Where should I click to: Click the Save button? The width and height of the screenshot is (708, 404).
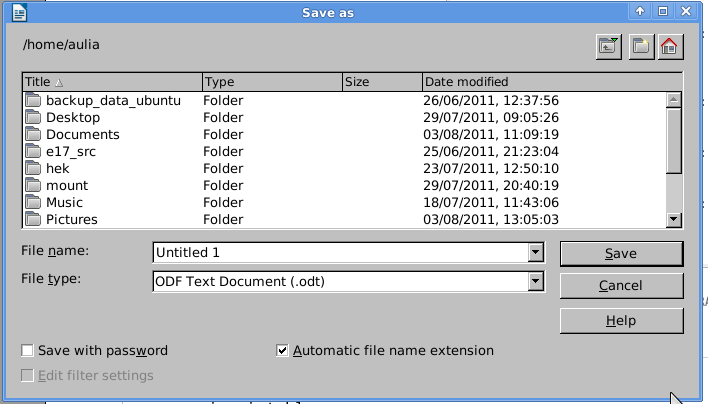point(621,254)
